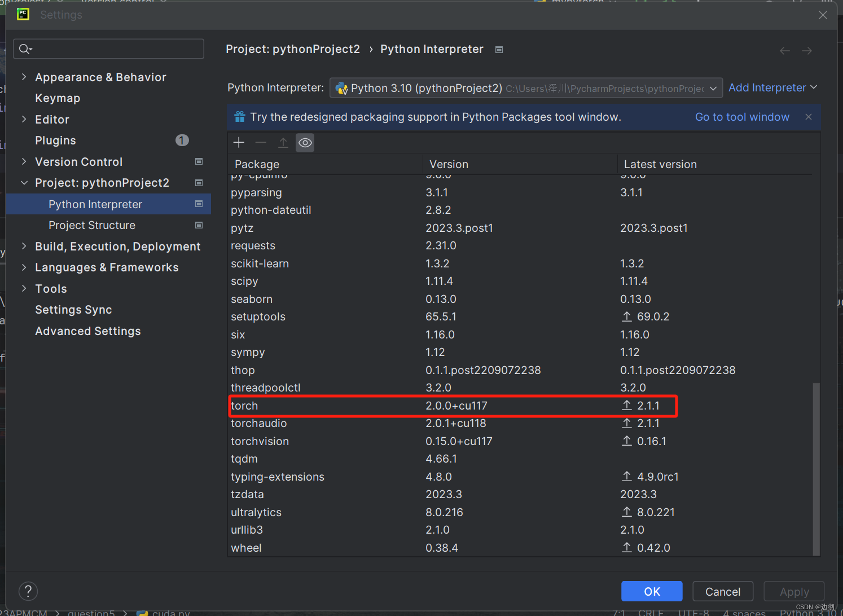843x616 pixels.
Task: Click the gift icon in the banner
Action: coord(240,117)
